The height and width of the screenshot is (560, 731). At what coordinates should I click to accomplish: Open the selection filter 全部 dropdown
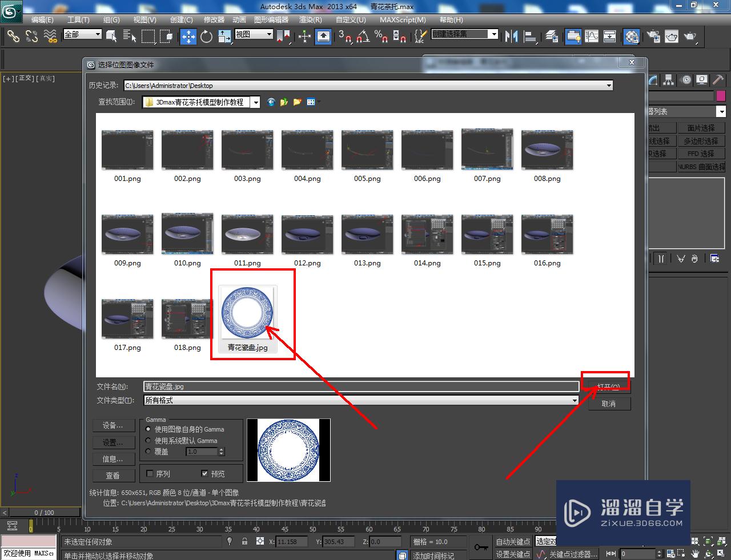98,35
